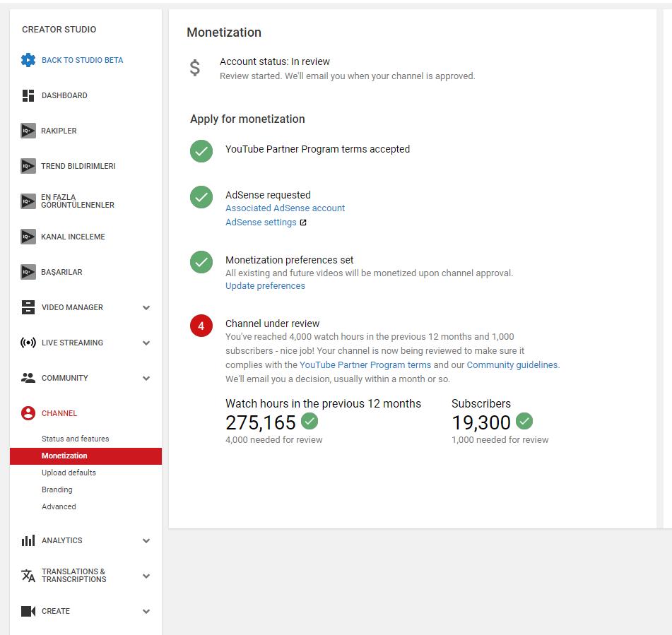Open Associated AdSense account link

coord(285,208)
